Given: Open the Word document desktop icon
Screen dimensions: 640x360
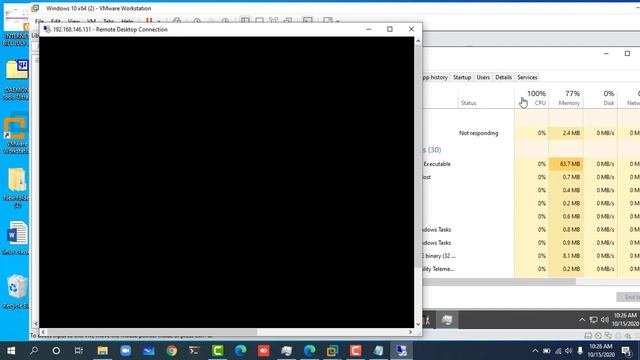Looking at the screenshot, I should tap(16, 238).
